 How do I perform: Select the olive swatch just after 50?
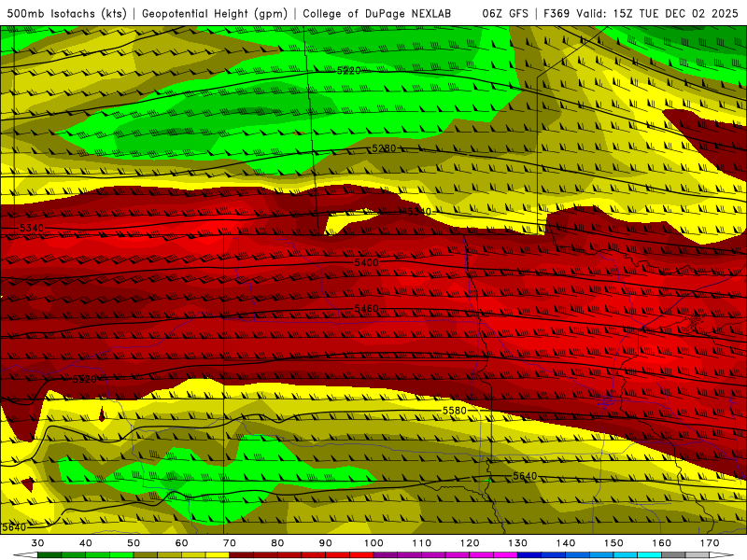click(x=146, y=555)
